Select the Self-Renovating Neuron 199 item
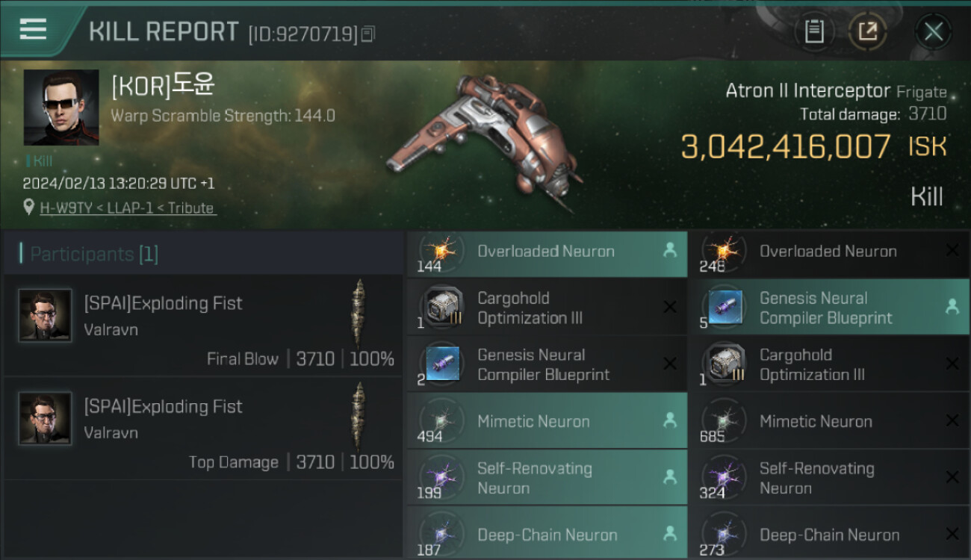 click(x=546, y=478)
